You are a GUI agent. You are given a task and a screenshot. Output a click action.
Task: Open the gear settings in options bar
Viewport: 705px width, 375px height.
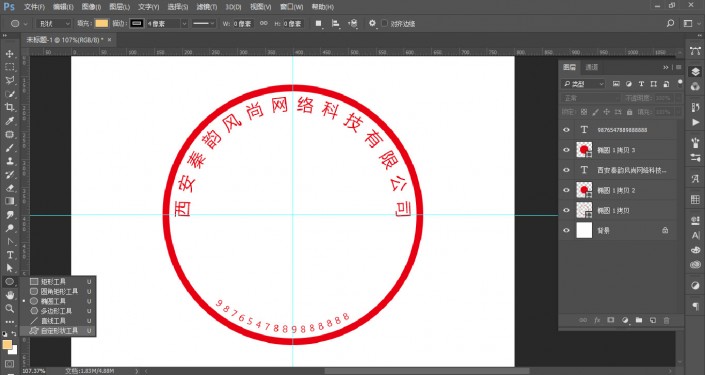(372, 23)
